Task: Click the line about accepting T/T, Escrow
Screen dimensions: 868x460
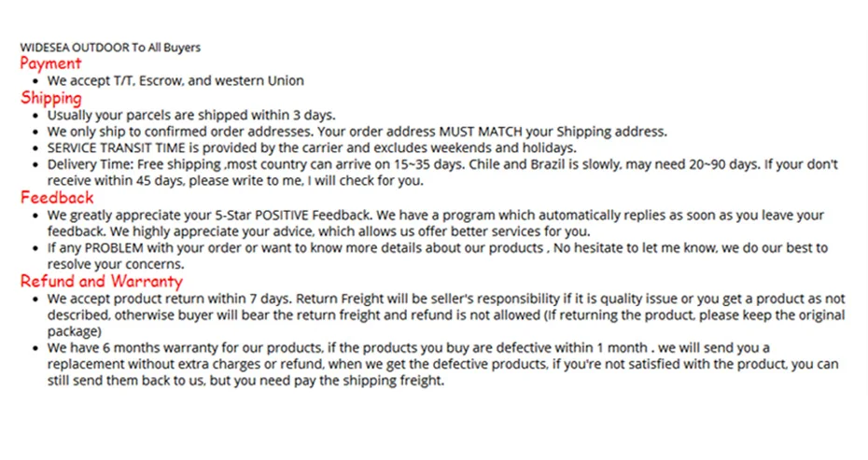Action: pos(175,81)
